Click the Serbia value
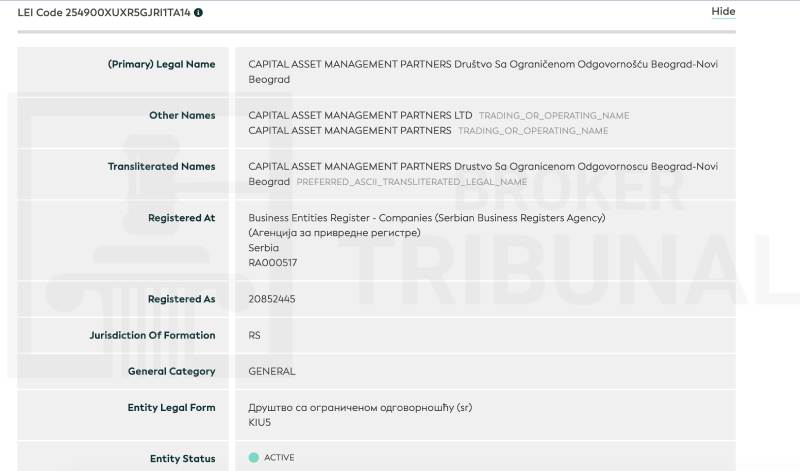The image size is (800, 471). (x=264, y=248)
